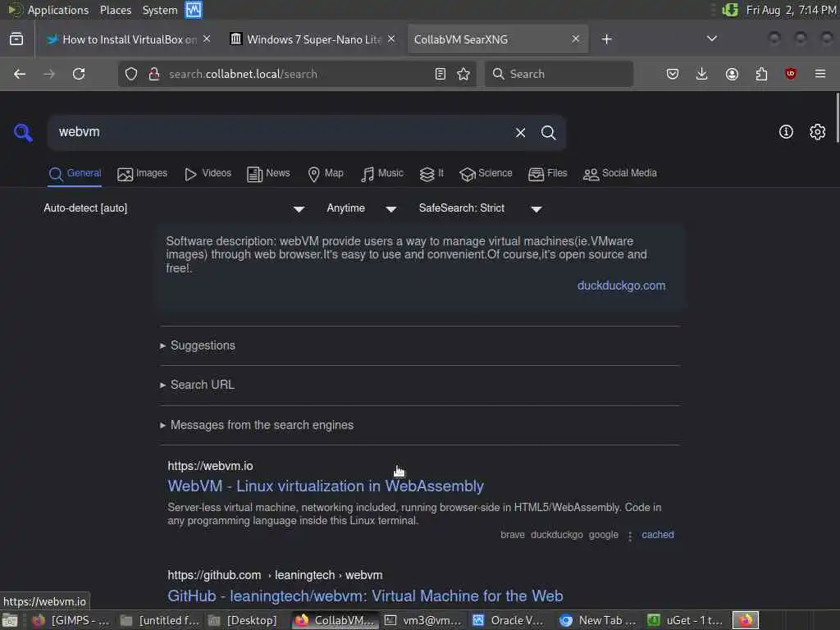Image resolution: width=840 pixels, height=630 pixels.
Task: List all tabs with chevron
Action: coord(712,39)
